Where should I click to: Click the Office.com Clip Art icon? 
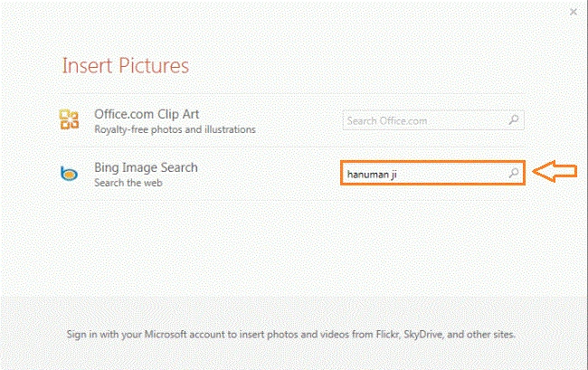(69, 119)
